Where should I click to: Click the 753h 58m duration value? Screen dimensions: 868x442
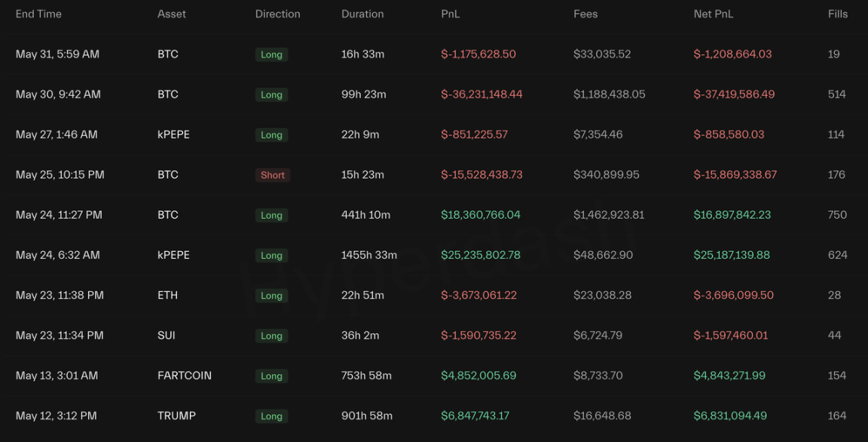(x=366, y=376)
